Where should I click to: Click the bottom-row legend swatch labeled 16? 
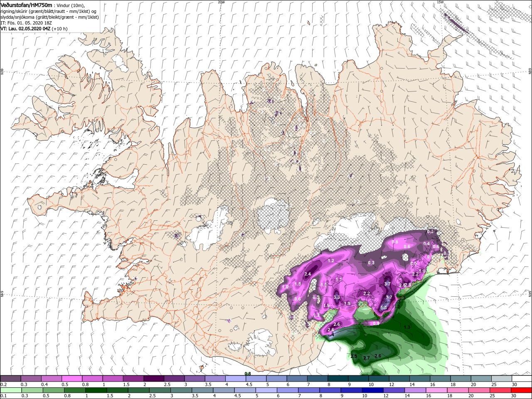pyautogui.click(x=437, y=390)
